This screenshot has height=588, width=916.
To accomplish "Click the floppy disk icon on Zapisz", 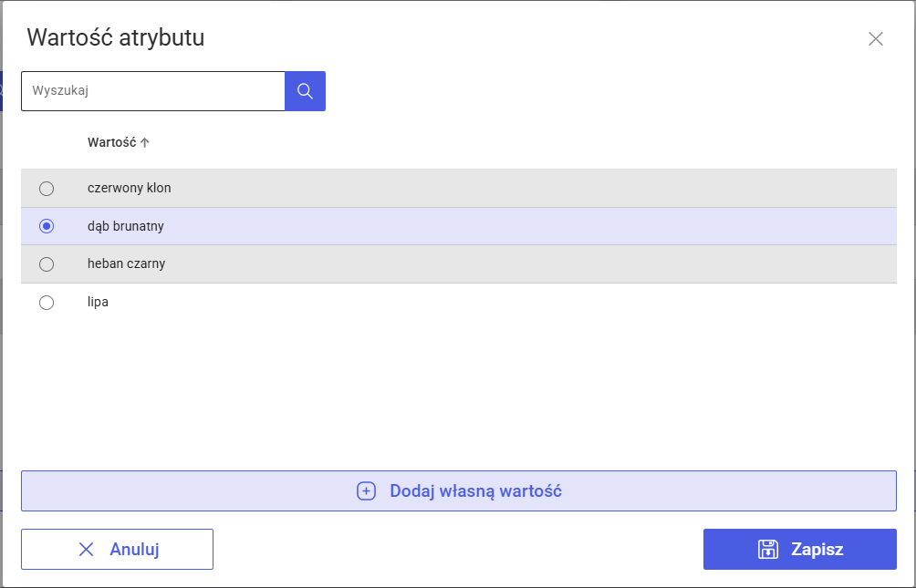I will click(768, 549).
